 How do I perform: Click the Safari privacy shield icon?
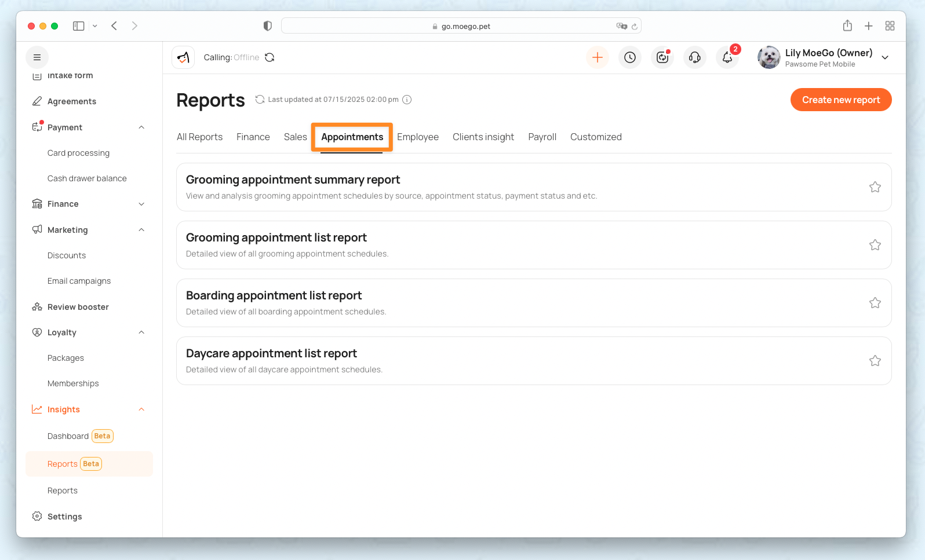pyautogui.click(x=268, y=26)
